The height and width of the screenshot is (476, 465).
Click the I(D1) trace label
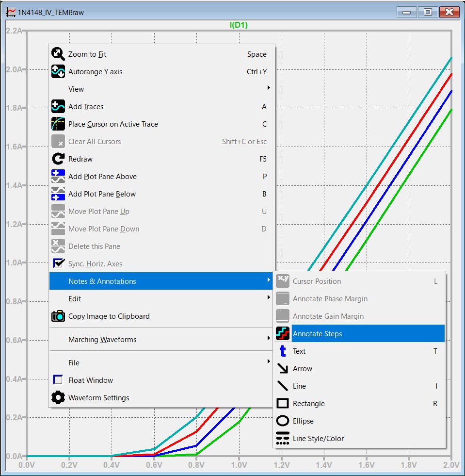pos(239,25)
